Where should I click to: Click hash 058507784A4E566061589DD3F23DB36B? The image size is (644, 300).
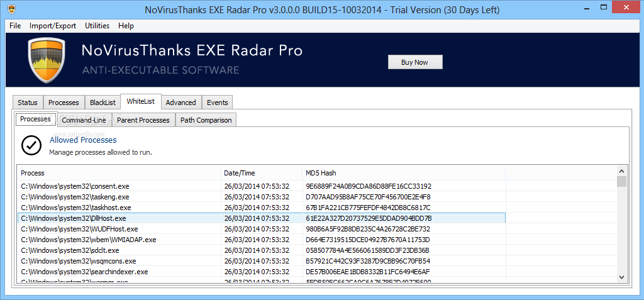[367, 250]
